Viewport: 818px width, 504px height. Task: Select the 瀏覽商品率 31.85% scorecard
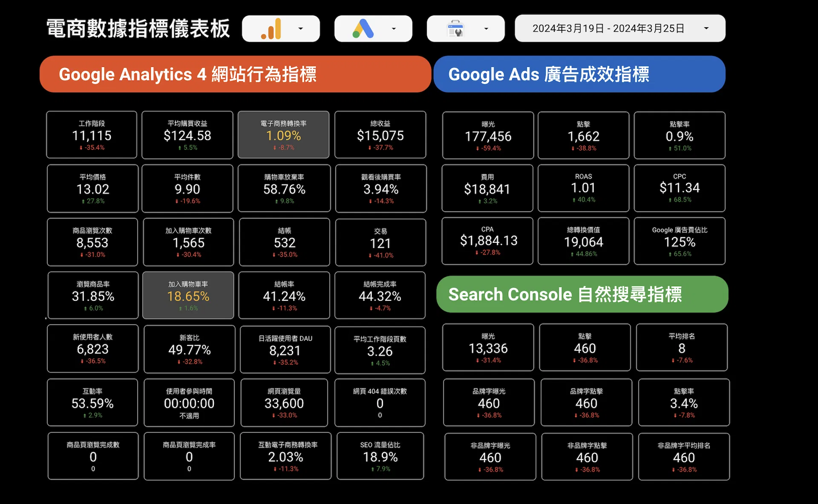[x=93, y=295]
